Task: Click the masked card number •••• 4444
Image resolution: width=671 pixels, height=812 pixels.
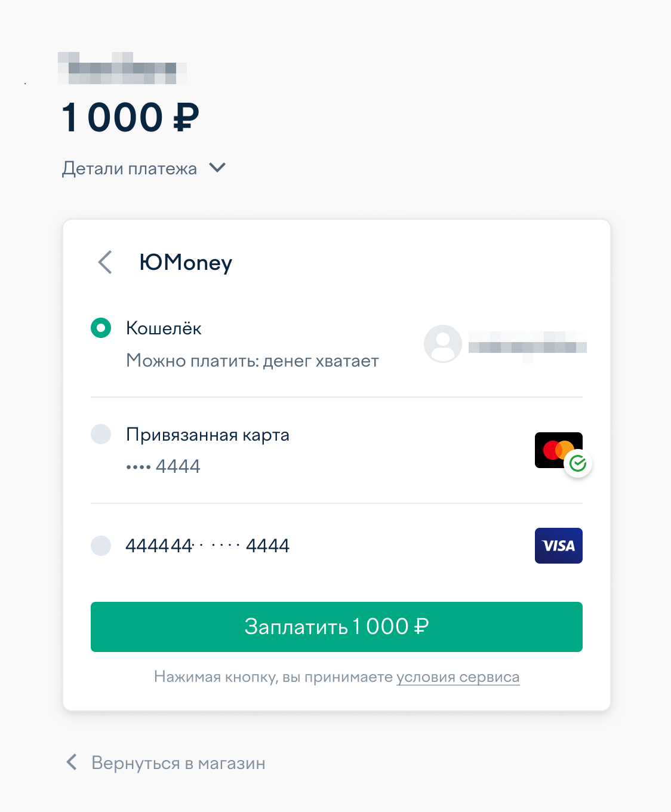Action: 164,466
